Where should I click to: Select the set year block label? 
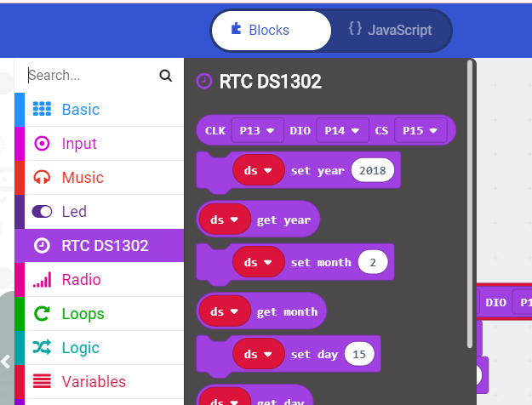(317, 171)
